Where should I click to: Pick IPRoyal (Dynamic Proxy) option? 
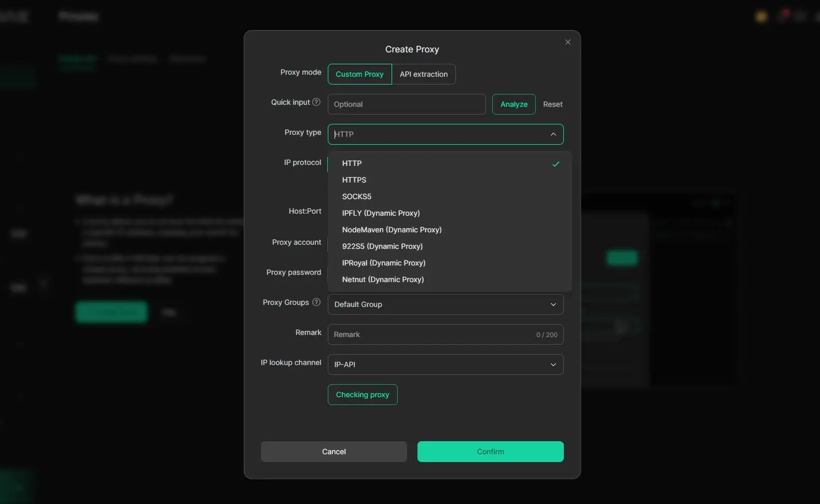click(x=383, y=263)
